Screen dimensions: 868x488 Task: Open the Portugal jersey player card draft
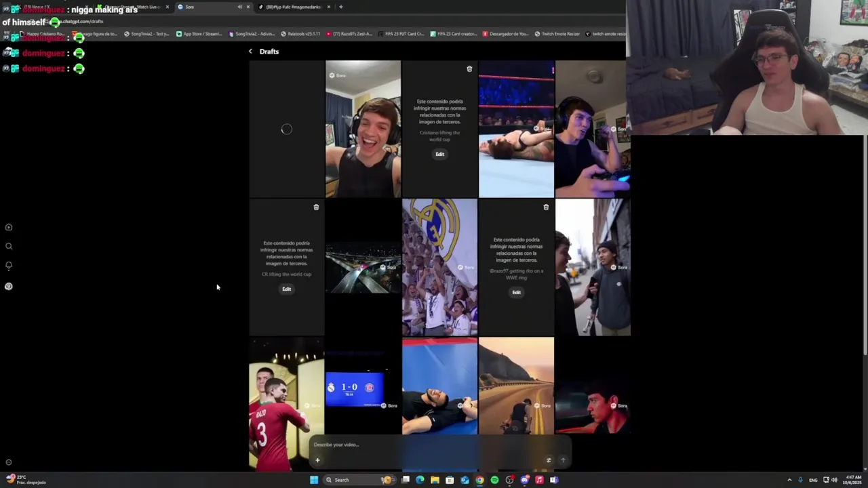[286, 405]
